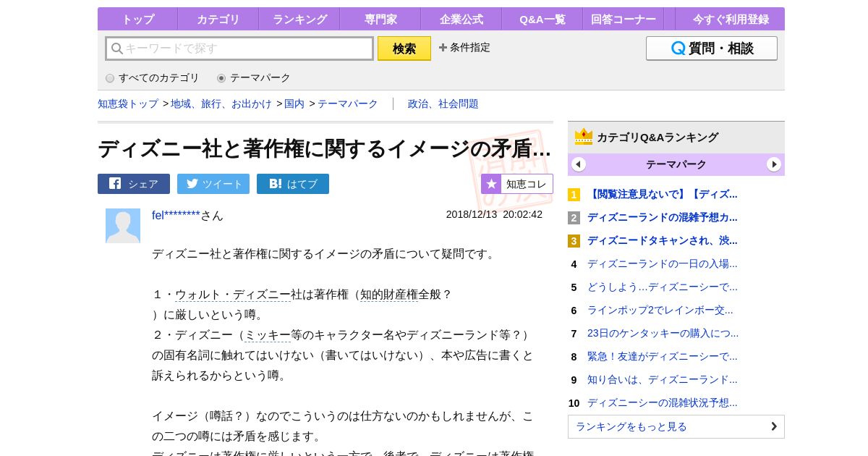
Task: Open ranking item ラインポップ2でレインボー交...
Action: pyautogui.click(x=660, y=310)
